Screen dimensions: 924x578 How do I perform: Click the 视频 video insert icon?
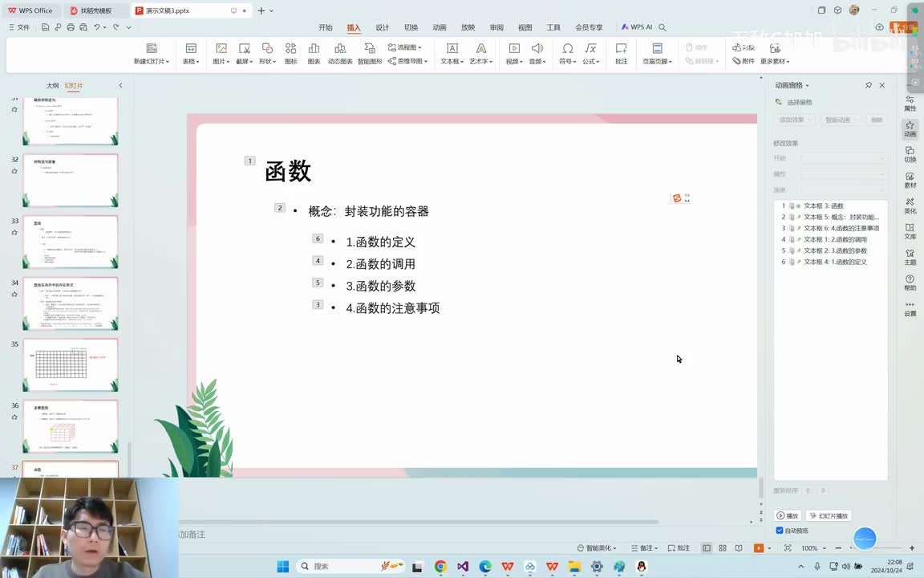514,48
